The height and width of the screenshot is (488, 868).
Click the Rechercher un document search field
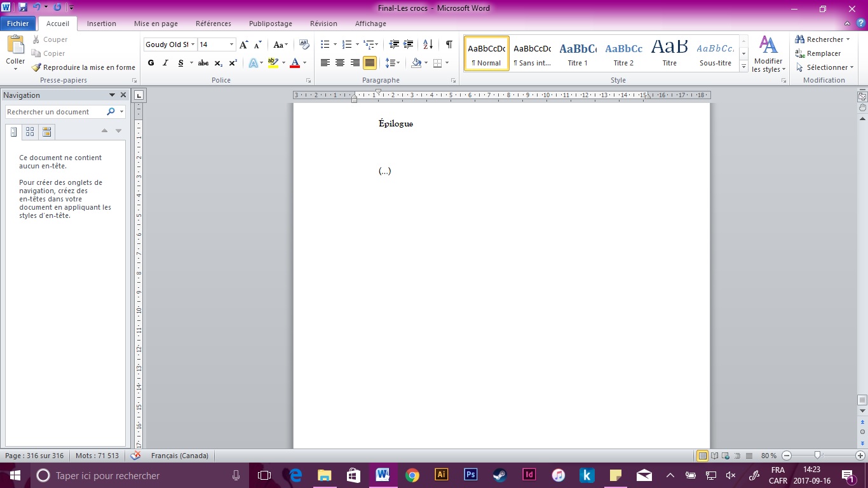coord(55,112)
